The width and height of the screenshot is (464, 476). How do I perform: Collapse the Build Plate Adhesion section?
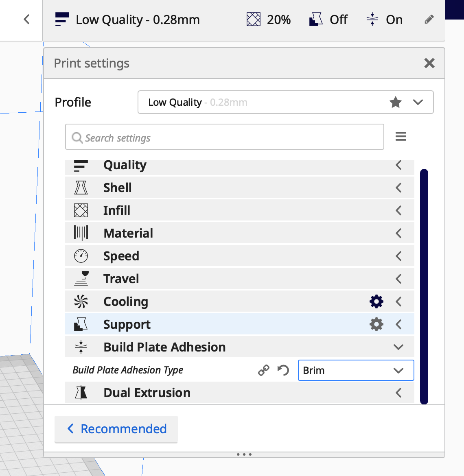click(240, 347)
